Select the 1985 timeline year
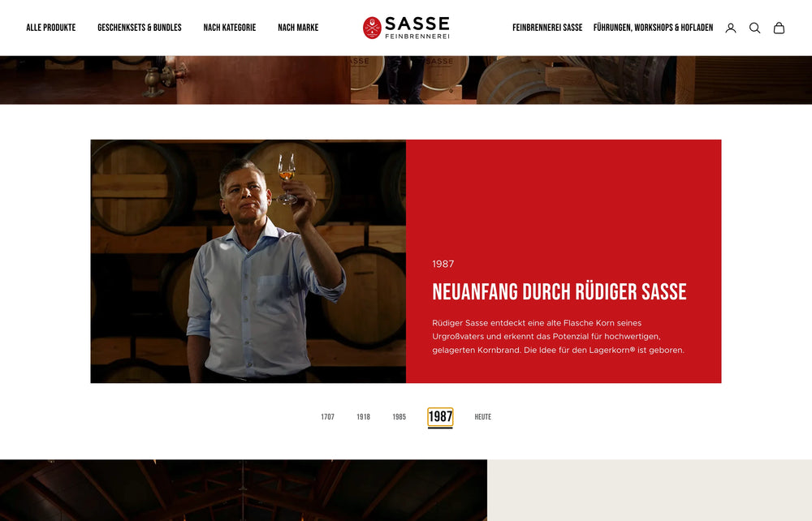Viewport: 812px width, 521px height. (x=399, y=417)
